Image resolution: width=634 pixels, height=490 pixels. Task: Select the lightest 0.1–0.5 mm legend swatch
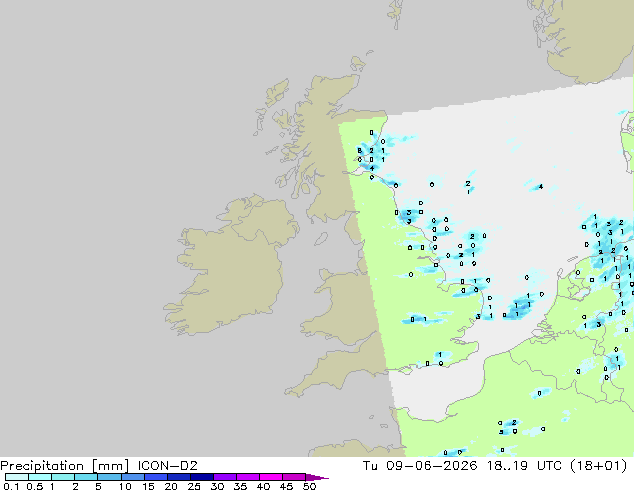coord(17,477)
